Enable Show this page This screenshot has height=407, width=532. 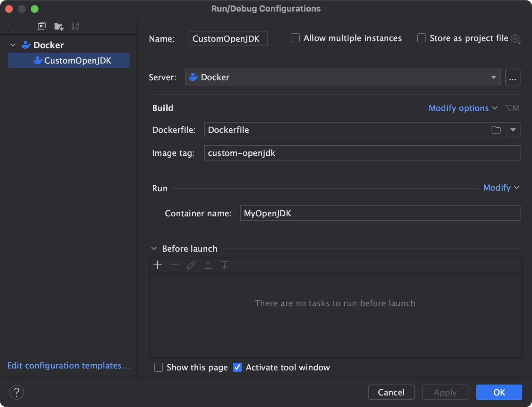158,367
